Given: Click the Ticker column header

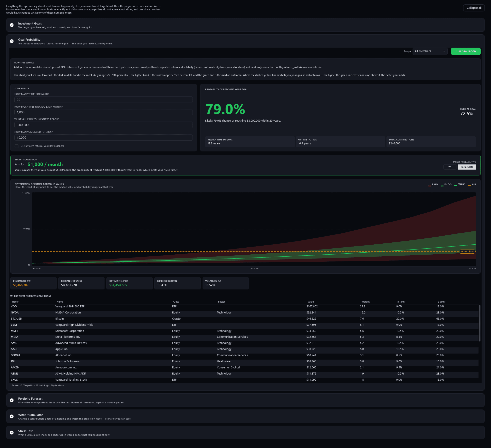Looking at the screenshot, I should [15, 302].
